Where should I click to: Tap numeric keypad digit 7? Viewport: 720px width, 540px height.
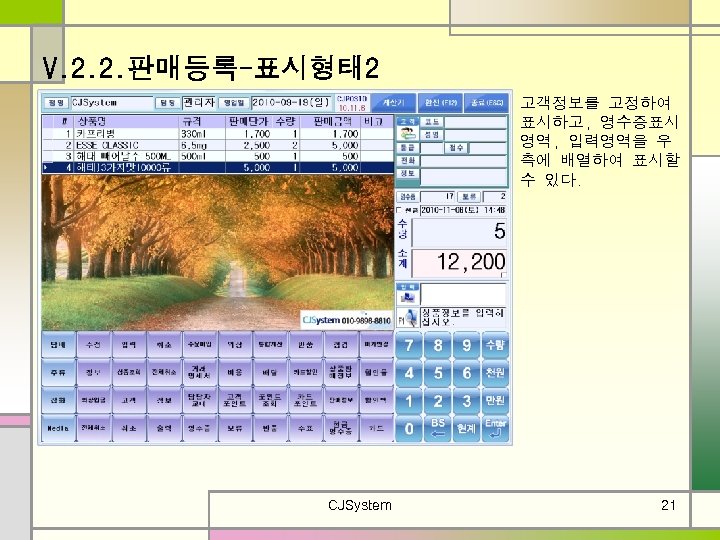409,344
